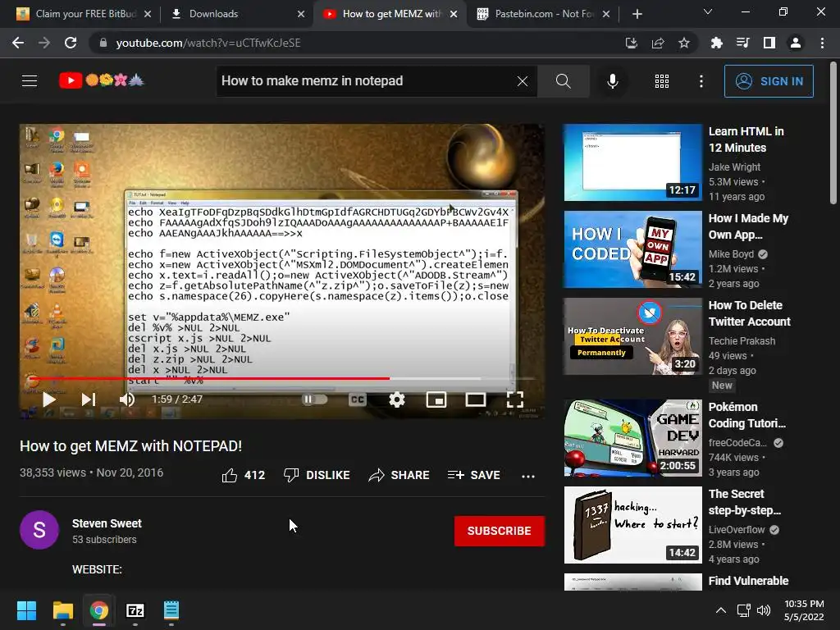The image size is (840, 630).
Task: Open a new browser tab
Action: click(x=637, y=14)
